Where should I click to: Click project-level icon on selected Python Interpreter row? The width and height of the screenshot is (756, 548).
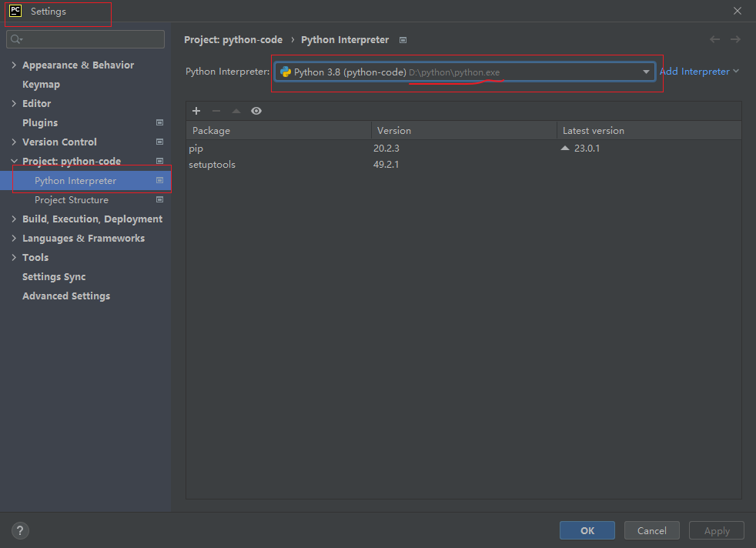pos(159,180)
